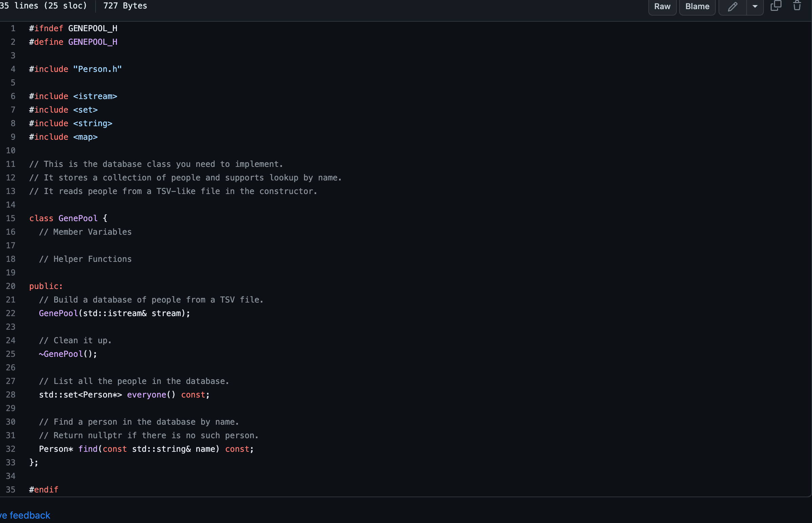
Task: Click the <istream> include text
Action: point(95,96)
